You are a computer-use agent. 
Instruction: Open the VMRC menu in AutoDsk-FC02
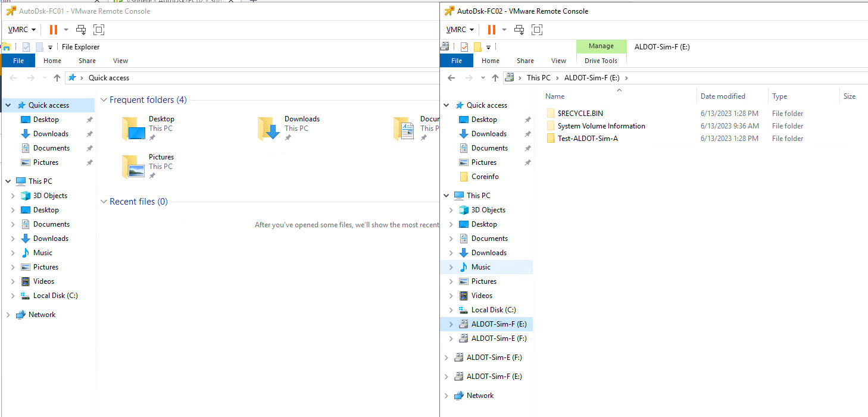pos(460,29)
